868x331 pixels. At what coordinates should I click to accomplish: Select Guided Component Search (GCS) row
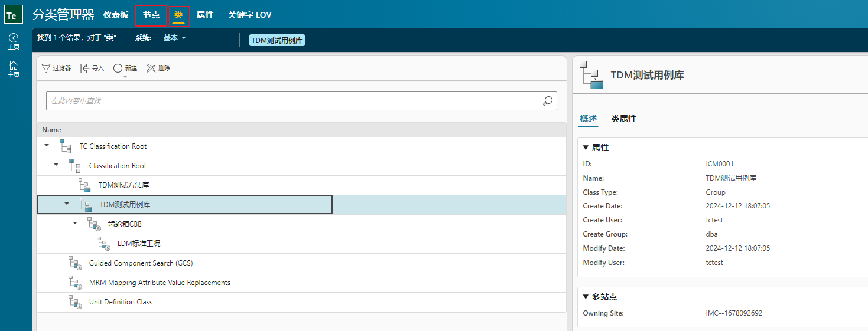coord(301,263)
